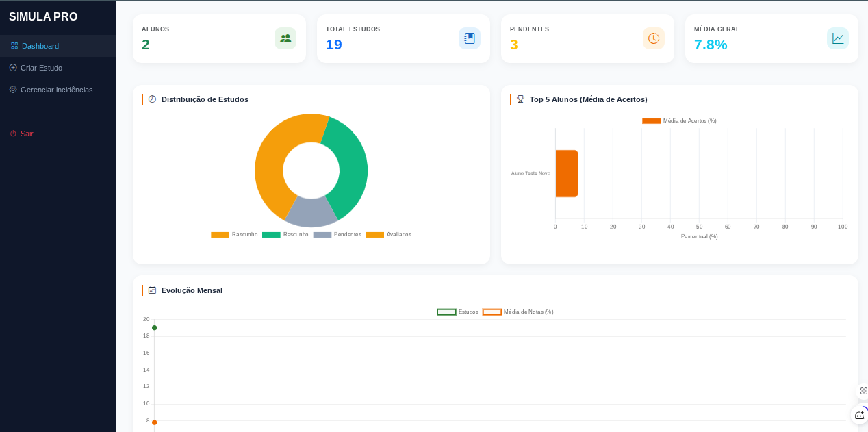
Task: Toggle the Pendentes legend entry in donut chart
Action: pyautogui.click(x=337, y=235)
